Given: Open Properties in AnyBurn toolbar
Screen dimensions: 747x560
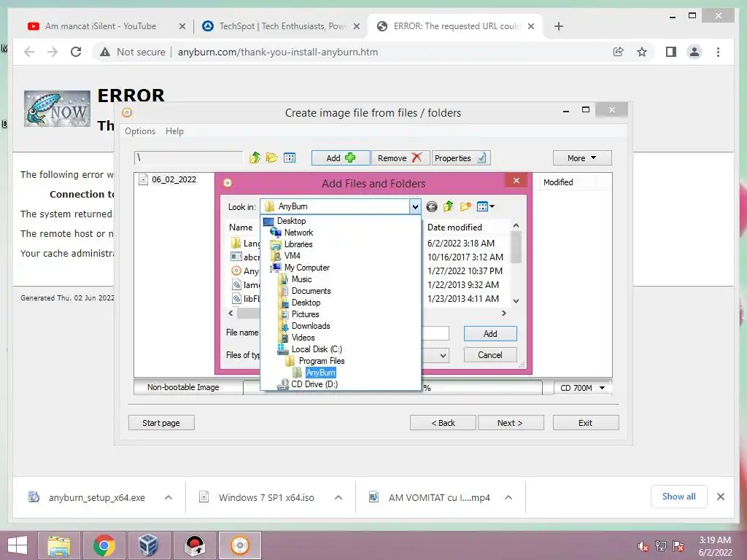Looking at the screenshot, I should pyautogui.click(x=461, y=157).
